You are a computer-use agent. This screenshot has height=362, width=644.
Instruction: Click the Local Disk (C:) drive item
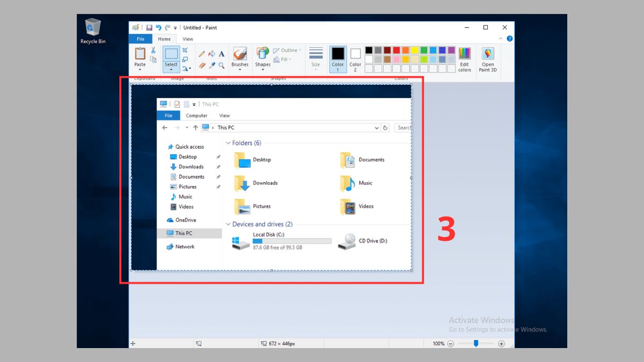click(282, 241)
